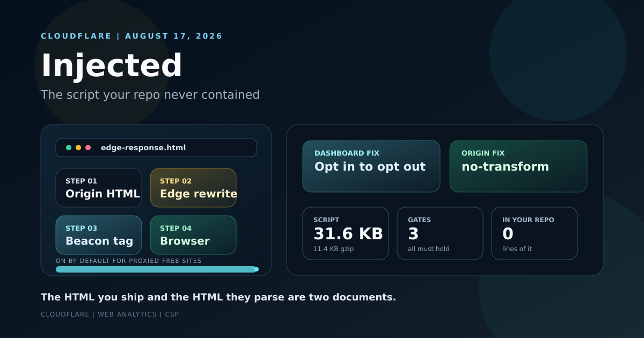The height and width of the screenshot is (338, 644).
Task: Select the Gates 3 stat tile
Action: coord(440,233)
